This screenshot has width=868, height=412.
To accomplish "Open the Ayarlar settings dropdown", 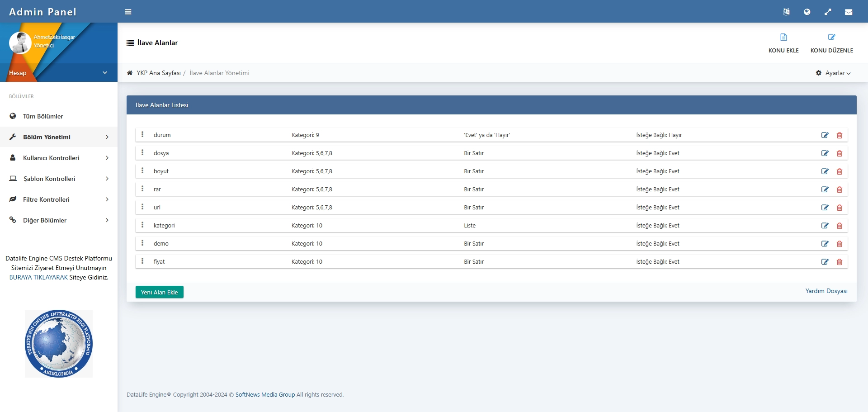I will [x=834, y=73].
